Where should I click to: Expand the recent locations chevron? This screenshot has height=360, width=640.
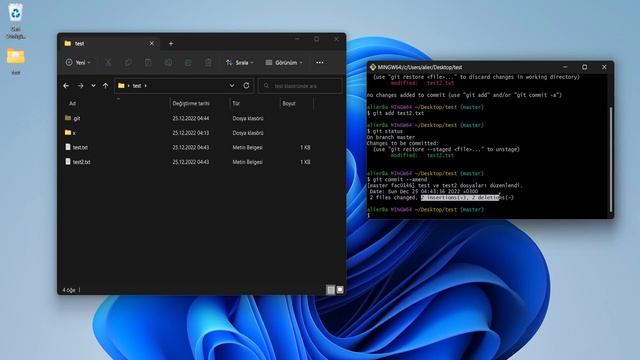tap(93, 86)
